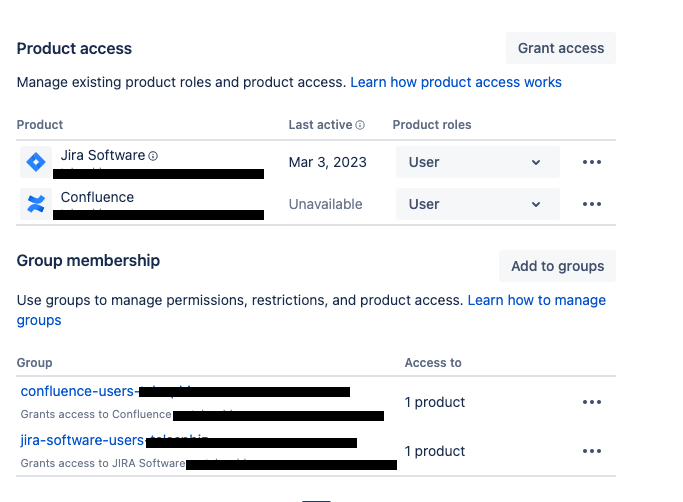Click info icon next to Last active
This screenshot has height=502, width=683.
click(x=360, y=125)
